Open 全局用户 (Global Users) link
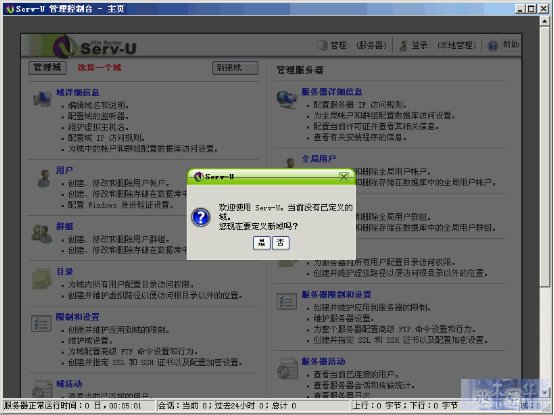The height and width of the screenshot is (415, 554). pos(319,159)
